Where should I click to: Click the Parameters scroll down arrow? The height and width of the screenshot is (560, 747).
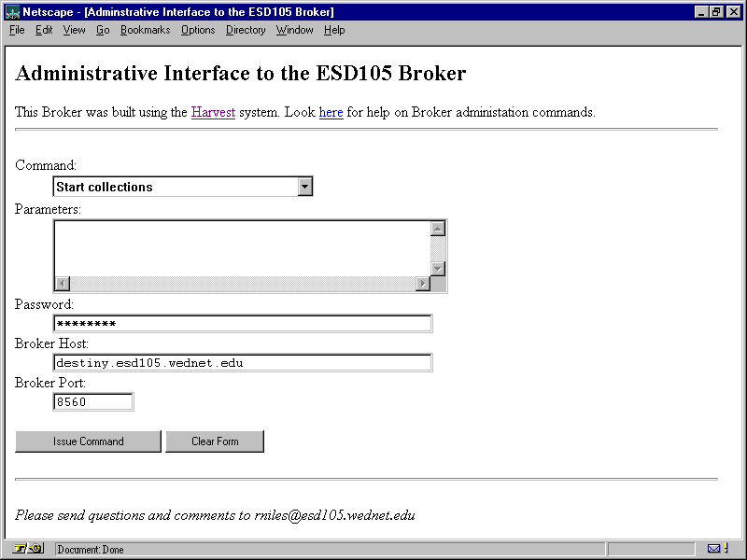pos(437,269)
